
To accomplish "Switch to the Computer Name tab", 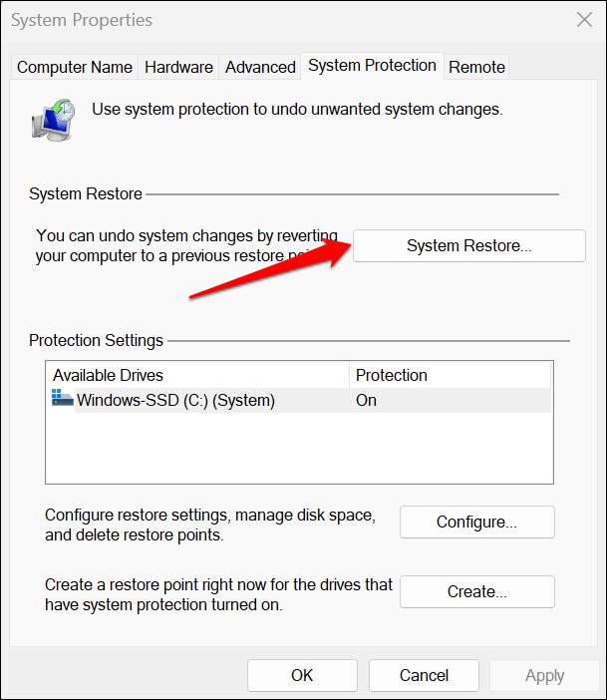I will [x=75, y=67].
